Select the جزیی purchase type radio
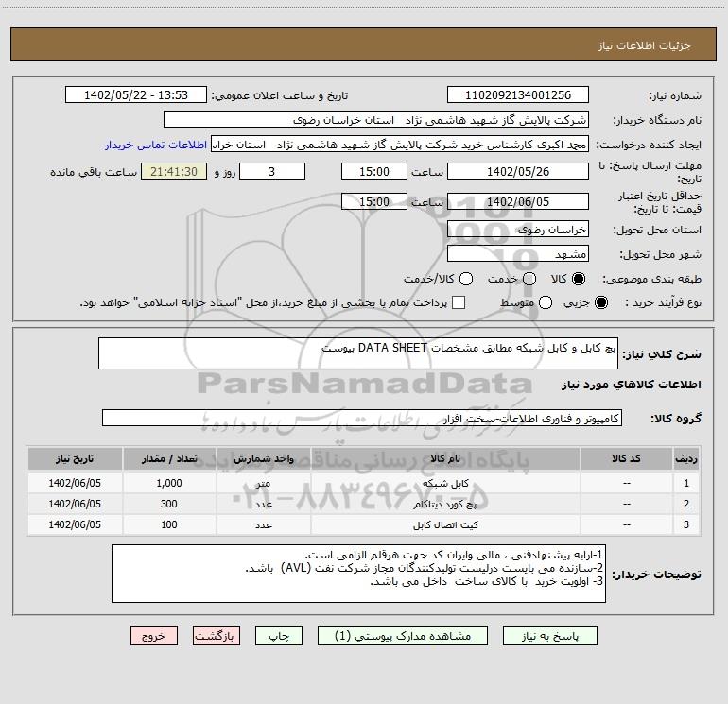728x704 pixels. click(x=600, y=302)
